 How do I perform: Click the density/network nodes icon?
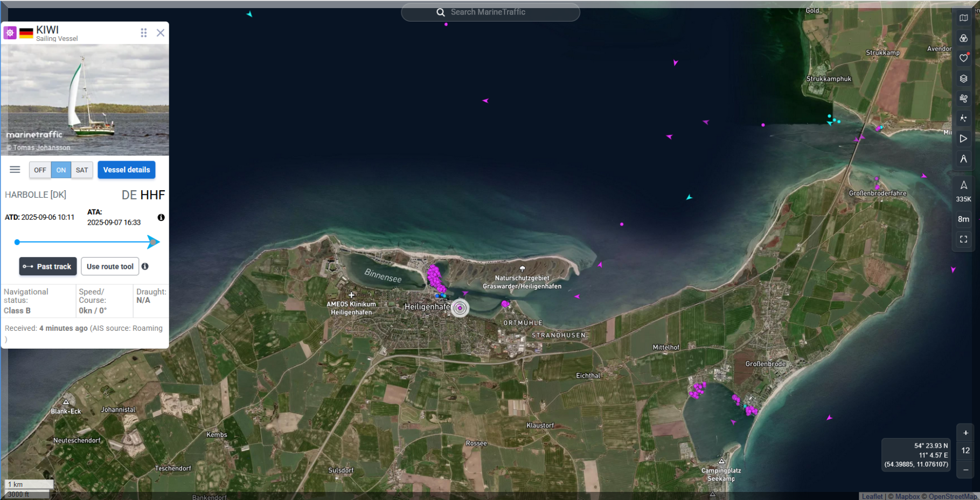(x=963, y=119)
